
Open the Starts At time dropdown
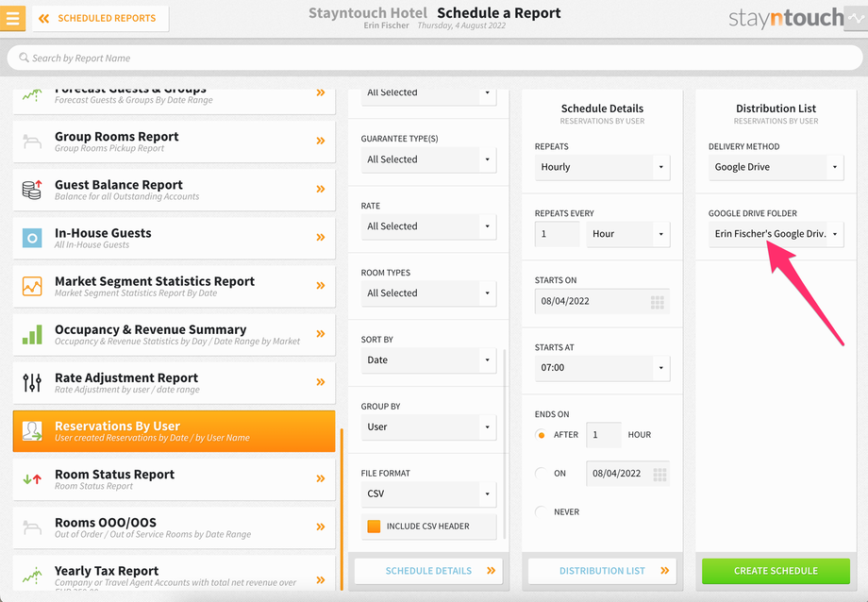point(602,368)
